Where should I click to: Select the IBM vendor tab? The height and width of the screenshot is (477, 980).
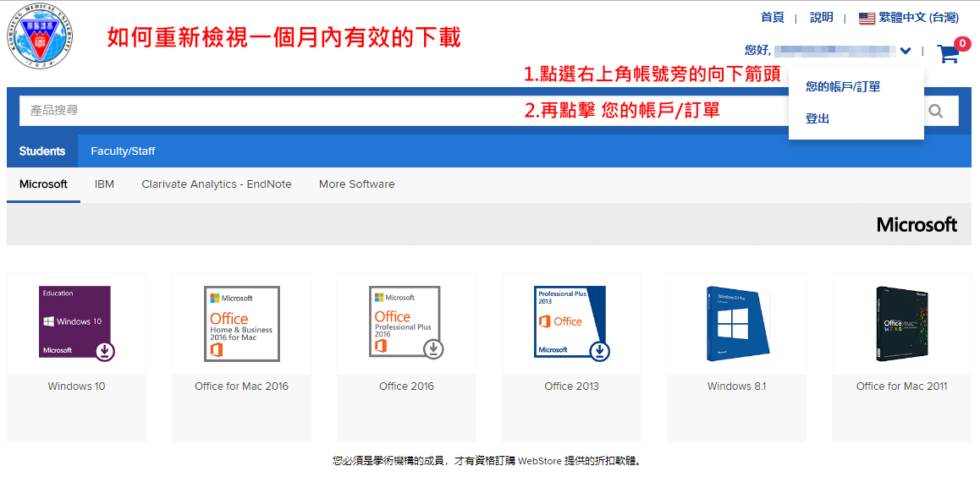(104, 184)
